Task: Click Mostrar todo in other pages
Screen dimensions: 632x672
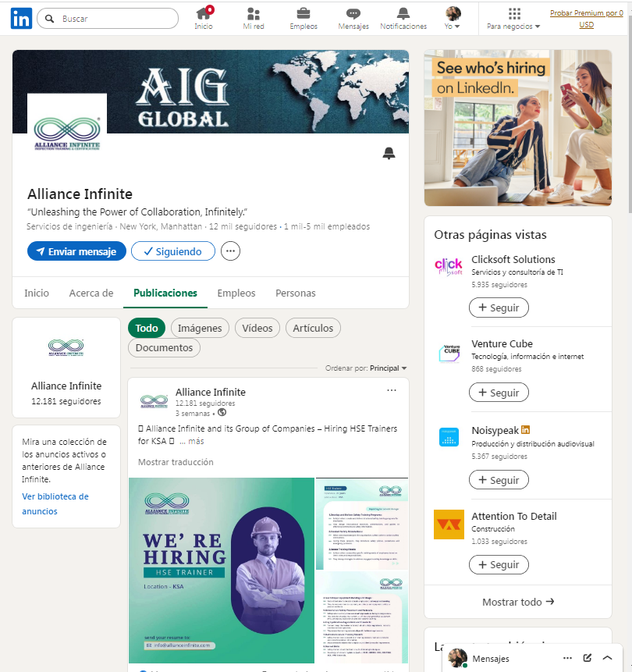Action: (x=518, y=602)
